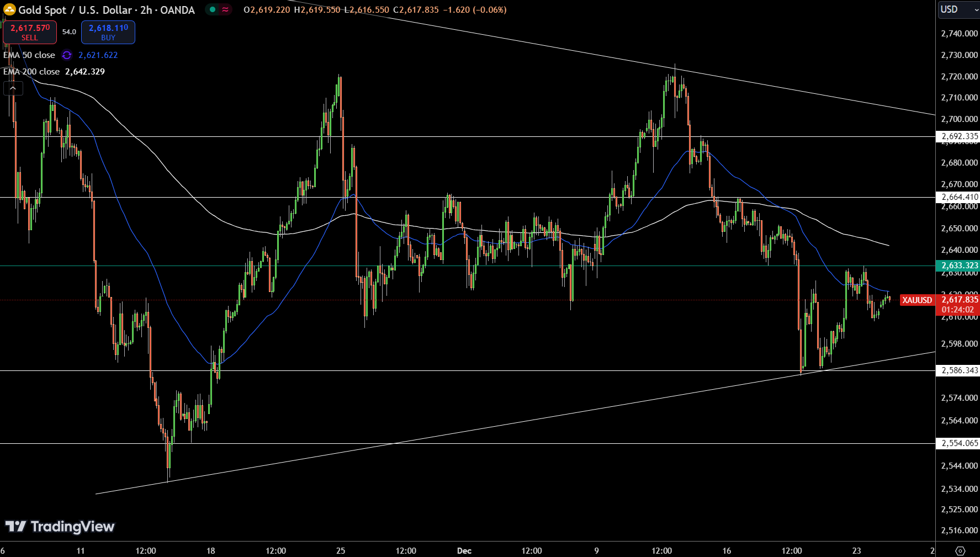Select the EMA 50 close indicator label

(x=29, y=55)
